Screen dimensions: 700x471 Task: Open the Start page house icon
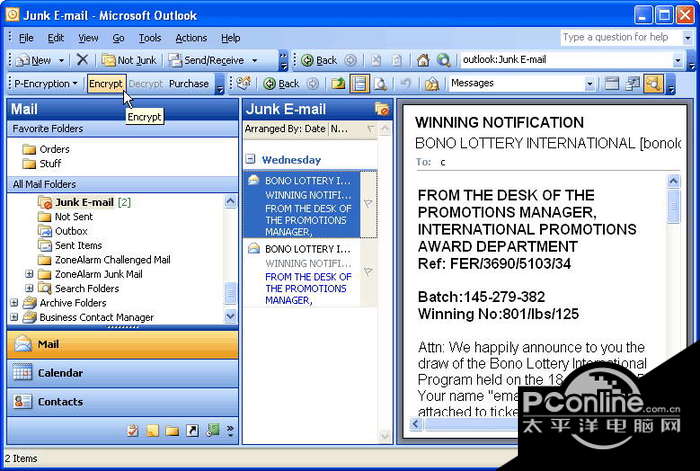click(x=423, y=60)
